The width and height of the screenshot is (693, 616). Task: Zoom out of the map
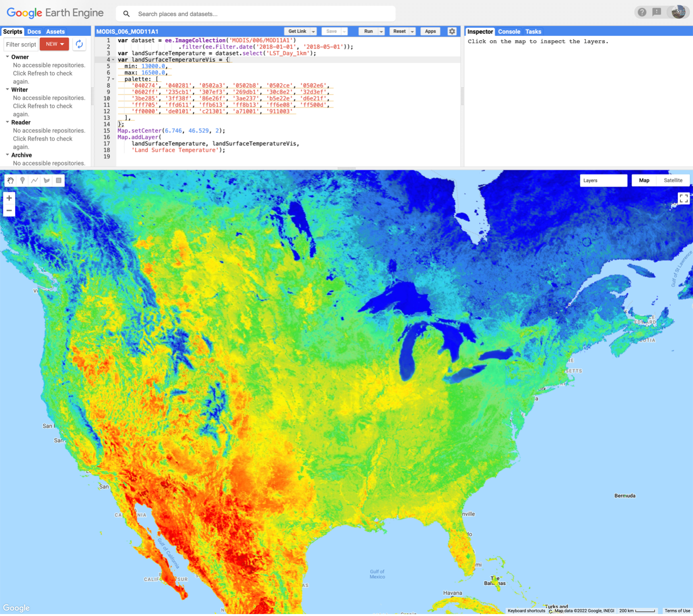coord(9,210)
